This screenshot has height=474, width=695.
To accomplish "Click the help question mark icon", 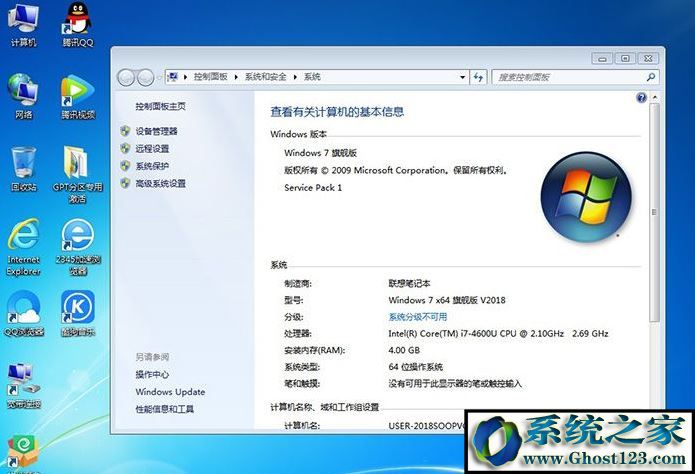I will pyautogui.click(x=641, y=98).
